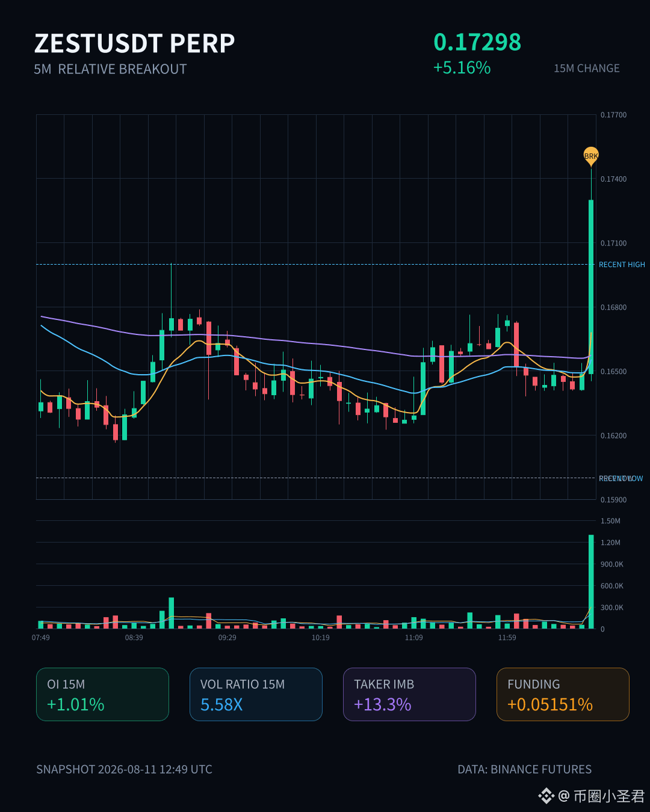Click the 5M RELATIVE BREAKOUT subtitle

110,69
